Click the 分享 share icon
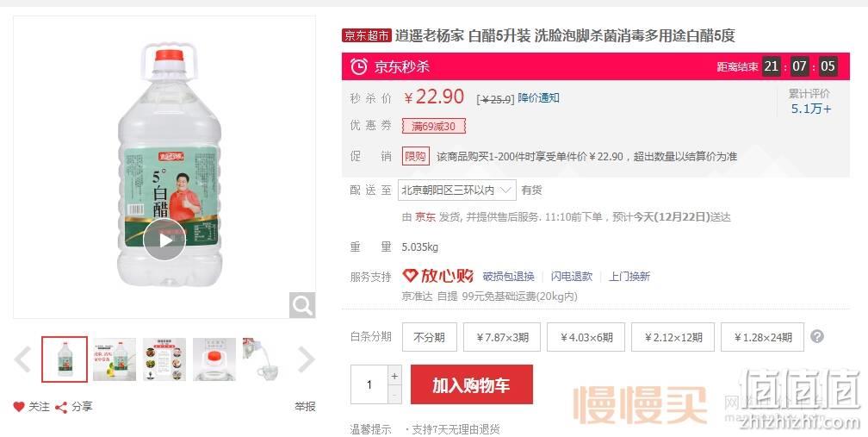The width and height of the screenshot is (868, 437). [61, 408]
